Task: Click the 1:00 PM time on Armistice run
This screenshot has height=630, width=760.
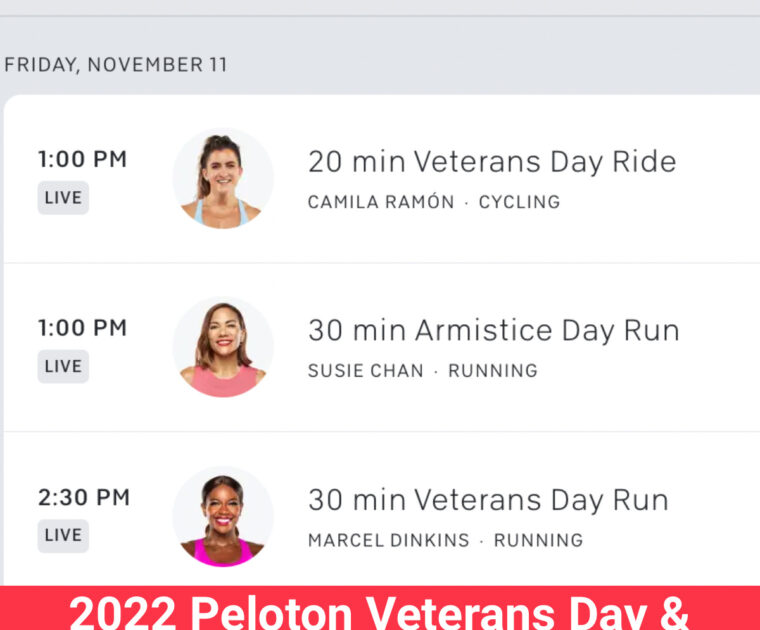Action: [x=83, y=328]
